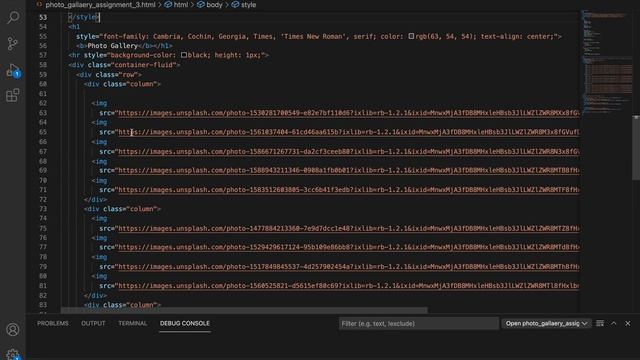Open the unsplash image link on line 71

[x=348, y=190]
